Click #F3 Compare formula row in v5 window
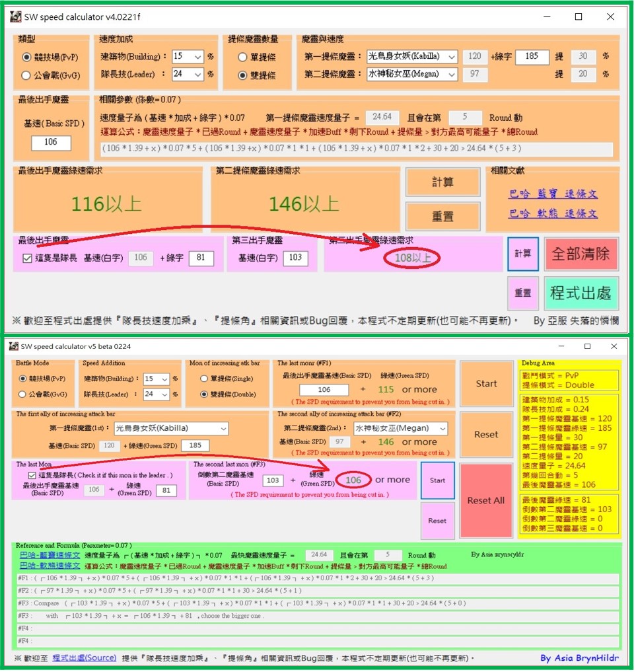 pyautogui.click(x=318, y=603)
